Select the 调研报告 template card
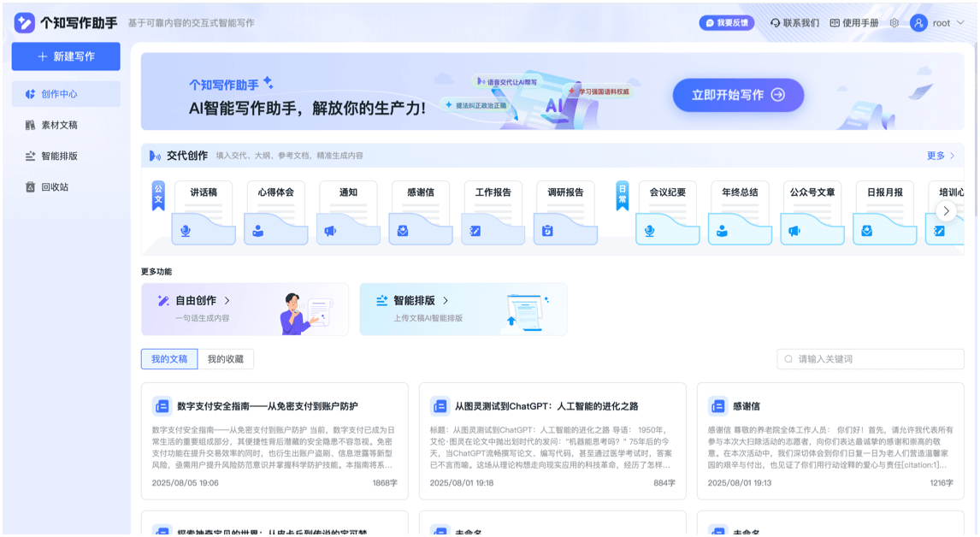Image resolution: width=980 pixels, height=537 pixels. coord(565,212)
